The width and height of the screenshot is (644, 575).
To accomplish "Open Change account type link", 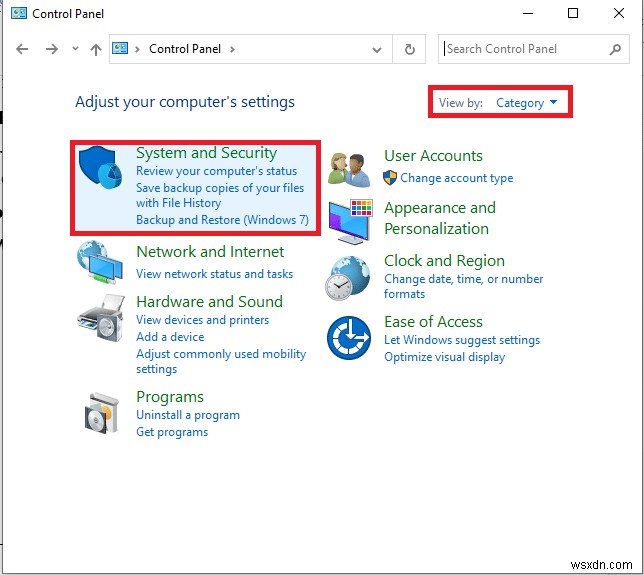I will pyautogui.click(x=456, y=178).
